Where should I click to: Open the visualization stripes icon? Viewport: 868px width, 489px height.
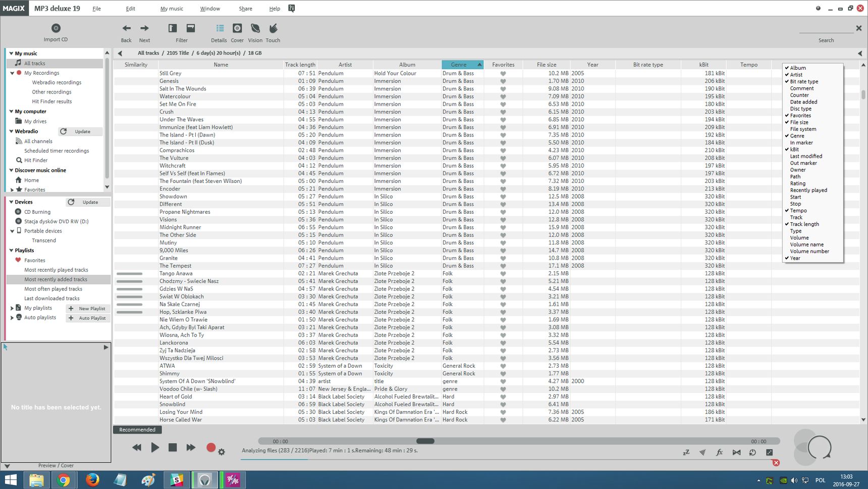(702, 453)
